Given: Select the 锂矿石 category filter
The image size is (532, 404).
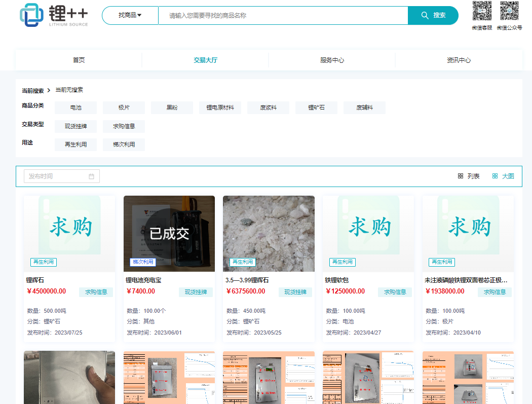Looking at the screenshot, I should click(x=316, y=107).
